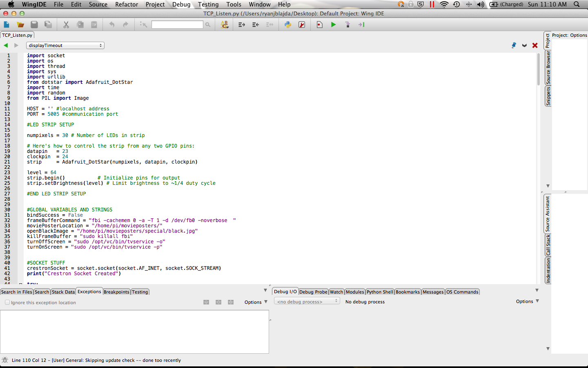588x368 pixels.
Task: Switch to the OS Commands tab
Action: pyautogui.click(x=462, y=292)
